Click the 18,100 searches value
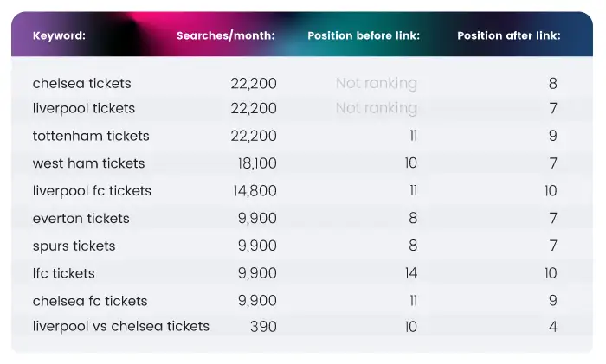606x364 pixels. pyautogui.click(x=257, y=163)
